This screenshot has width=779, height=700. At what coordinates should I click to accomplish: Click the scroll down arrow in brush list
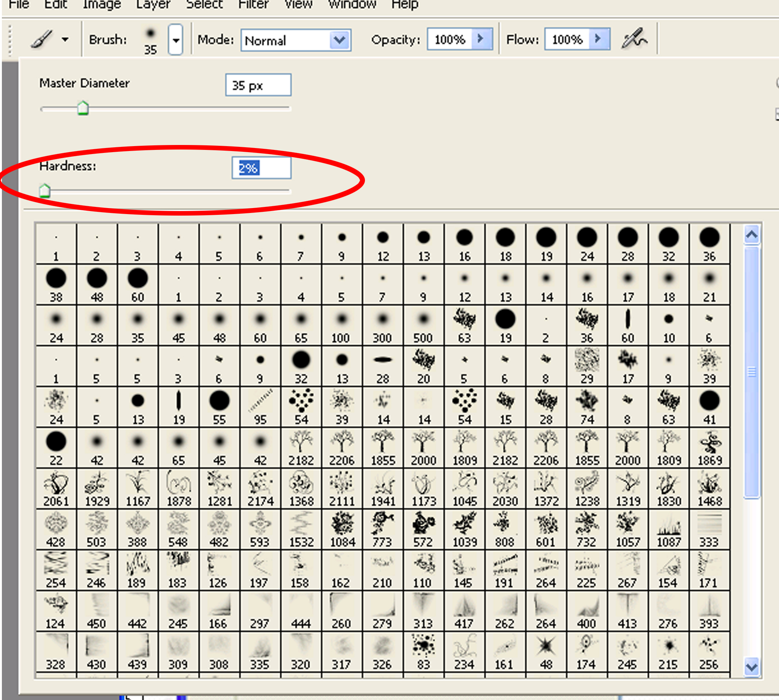(x=751, y=666)
